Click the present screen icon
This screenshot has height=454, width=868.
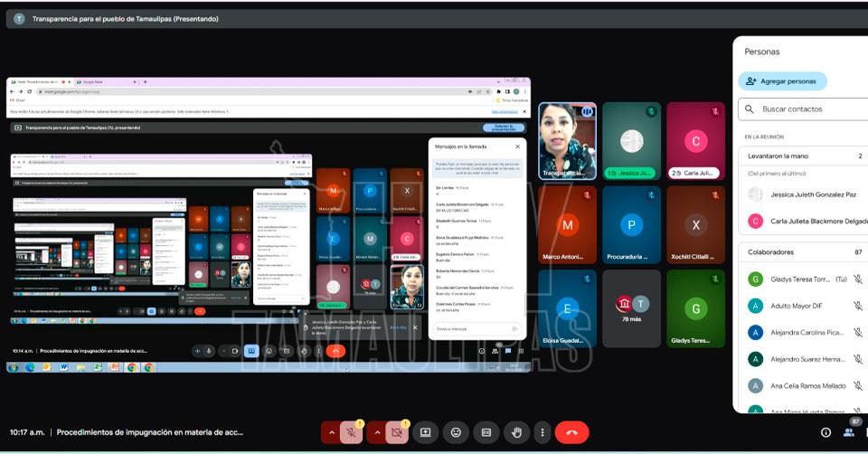(426, 432)
